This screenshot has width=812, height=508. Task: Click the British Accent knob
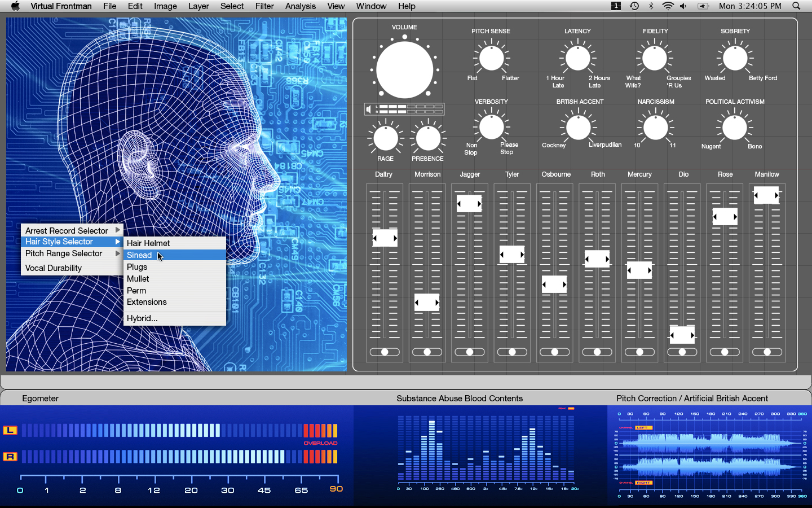click(578, 128)
